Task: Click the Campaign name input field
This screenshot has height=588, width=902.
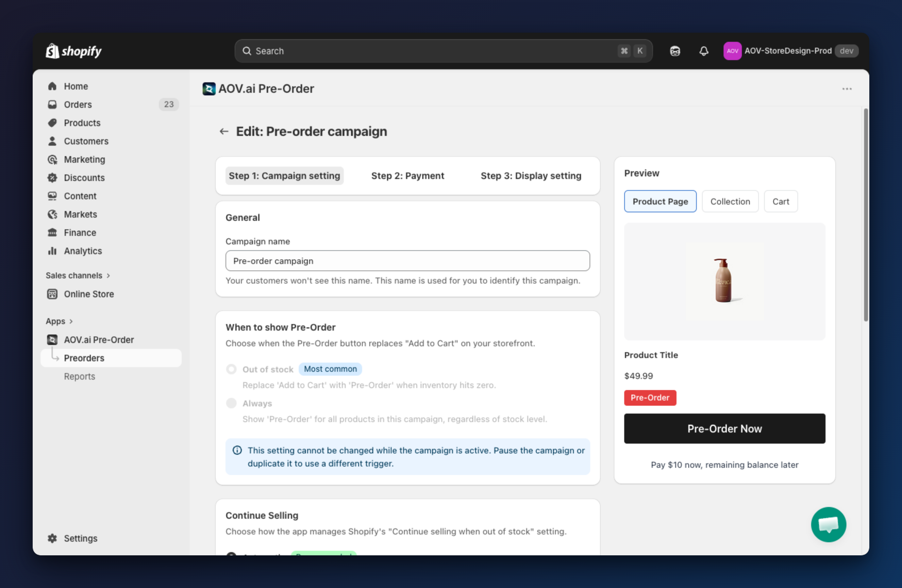Action: (408, 261)
